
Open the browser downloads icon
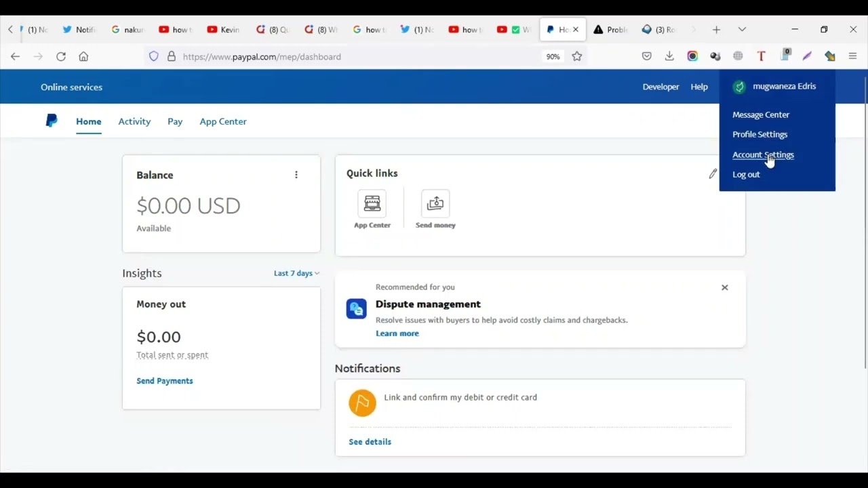669,56
